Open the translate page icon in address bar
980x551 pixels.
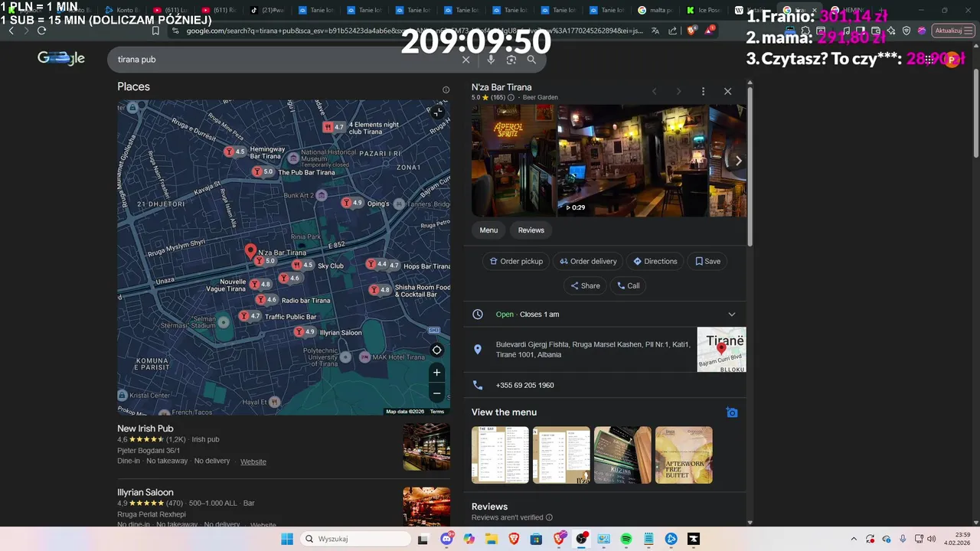[x=655, y=31]
